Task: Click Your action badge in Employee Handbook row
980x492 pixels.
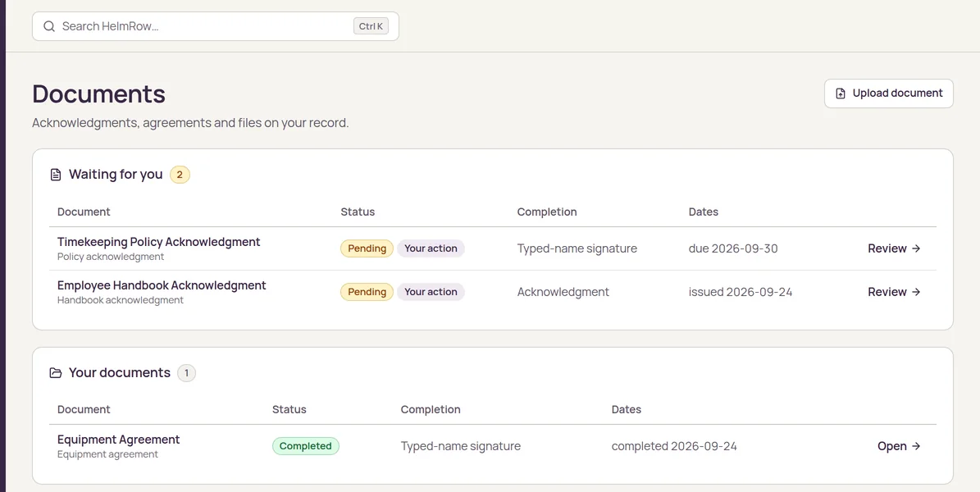Action: 431,292
